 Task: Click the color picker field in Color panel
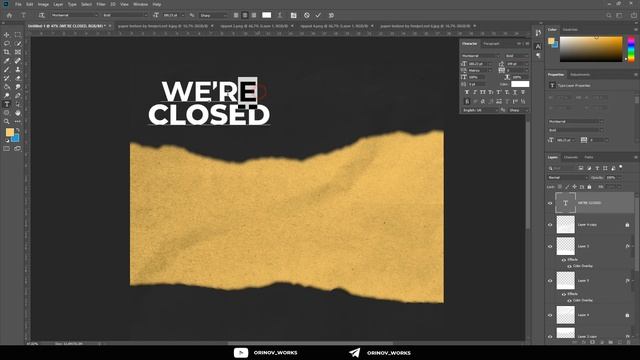pos(591,49)
